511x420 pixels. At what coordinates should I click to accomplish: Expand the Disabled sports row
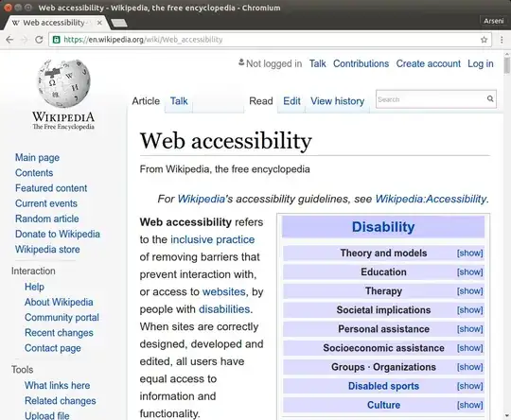[x=469, y=386]
